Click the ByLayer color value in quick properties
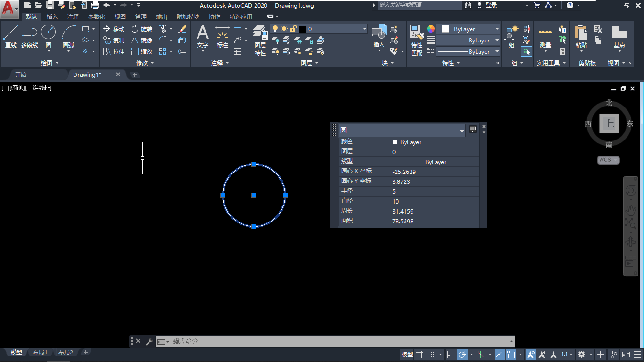The width and height of the screenshot is (644, 362). (435, 142)
